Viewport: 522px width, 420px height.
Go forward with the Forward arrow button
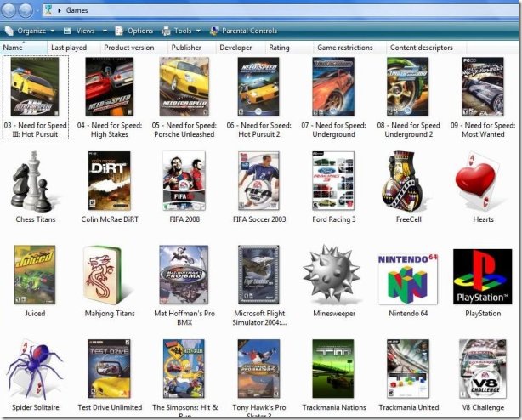pos(26,10)
